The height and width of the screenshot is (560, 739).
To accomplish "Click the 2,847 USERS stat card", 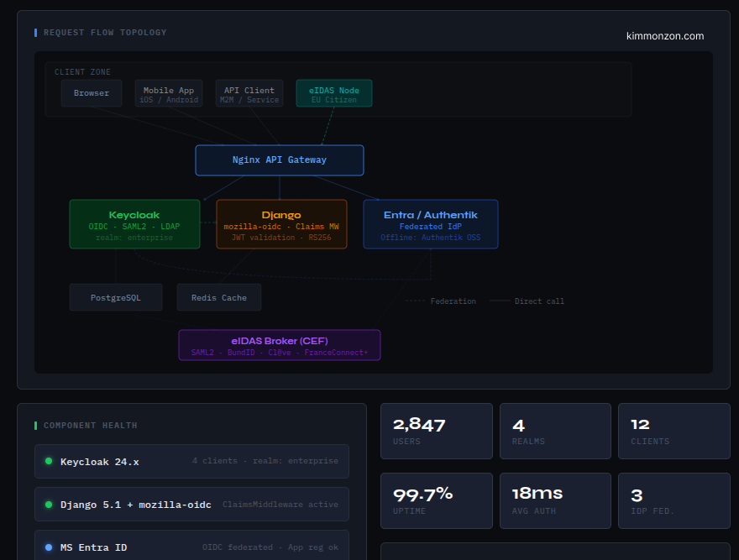I will click(x=437, y=431).
